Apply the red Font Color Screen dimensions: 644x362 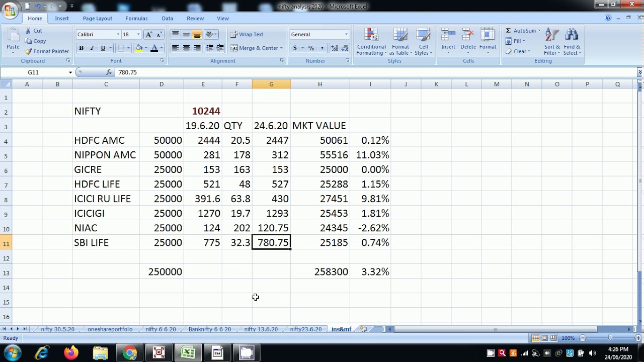154,48
